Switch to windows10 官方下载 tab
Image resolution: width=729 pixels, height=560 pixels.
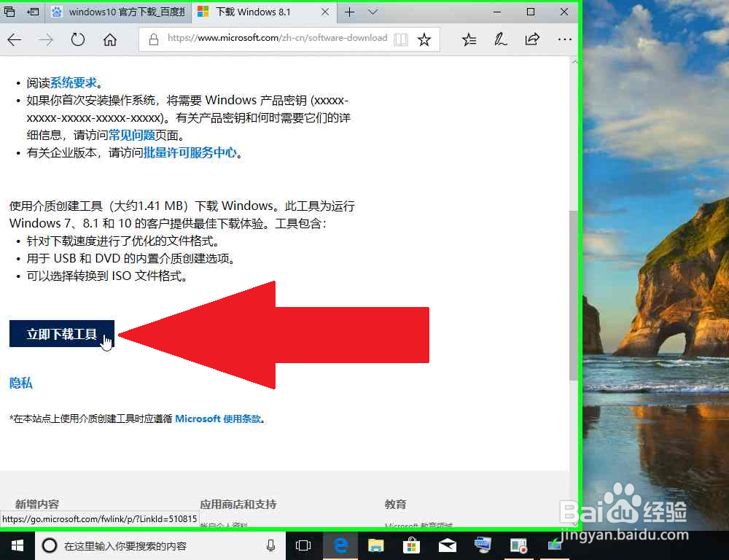tap(118, 12)
